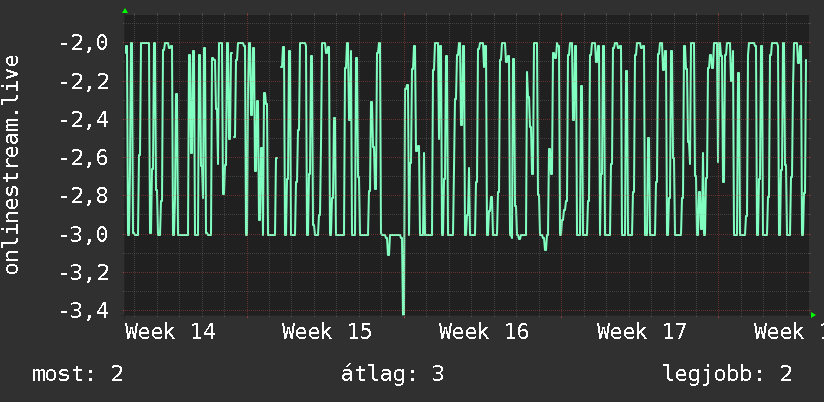
Task: Click the 'átlag: 3' statistic
Action: coord(393,374)
